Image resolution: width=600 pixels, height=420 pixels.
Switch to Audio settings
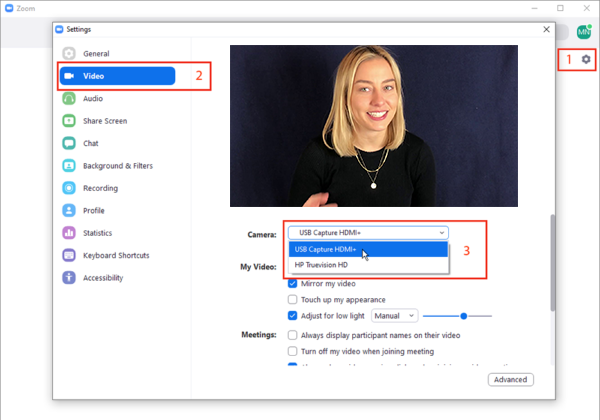(93, 98)
